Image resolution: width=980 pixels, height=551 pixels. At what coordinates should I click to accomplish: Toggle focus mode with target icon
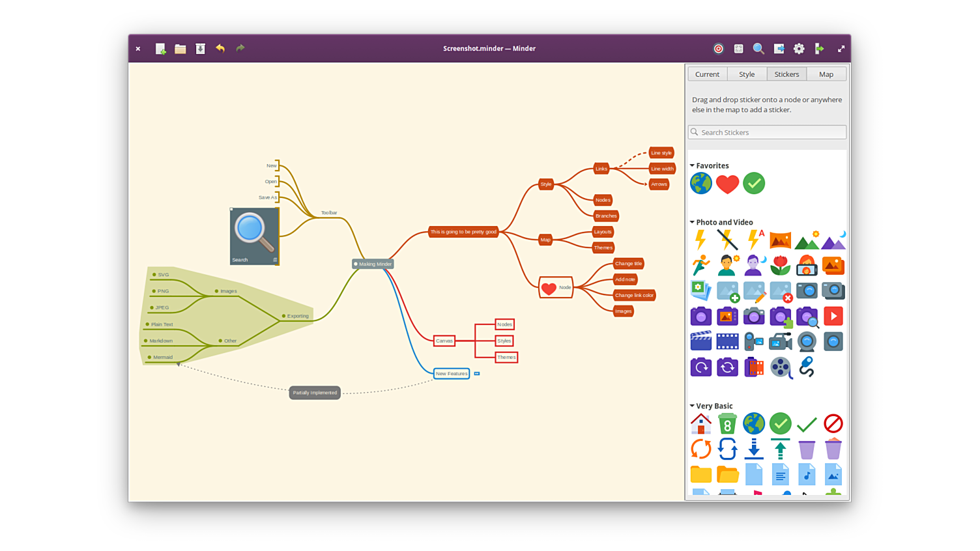click(x=718, y=49)
